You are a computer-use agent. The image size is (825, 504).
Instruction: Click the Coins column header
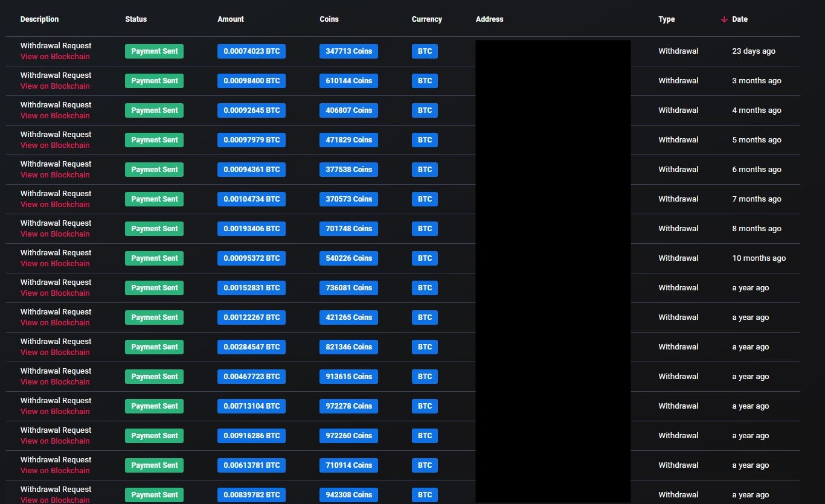329,19
